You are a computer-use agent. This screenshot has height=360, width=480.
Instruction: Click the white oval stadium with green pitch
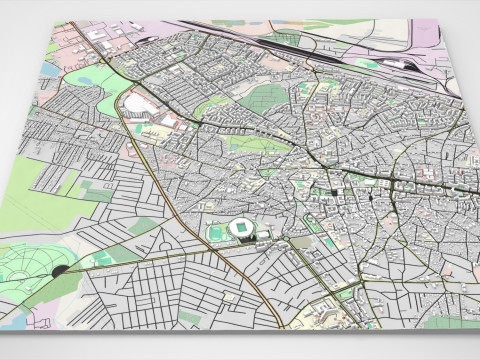(242, 228)
